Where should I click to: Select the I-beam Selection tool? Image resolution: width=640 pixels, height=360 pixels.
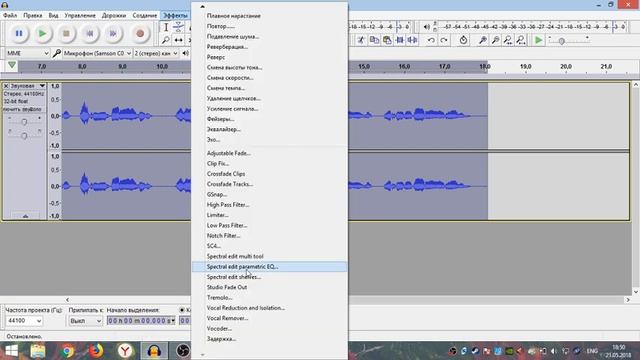pyautogui.click(x=166, y=27)
